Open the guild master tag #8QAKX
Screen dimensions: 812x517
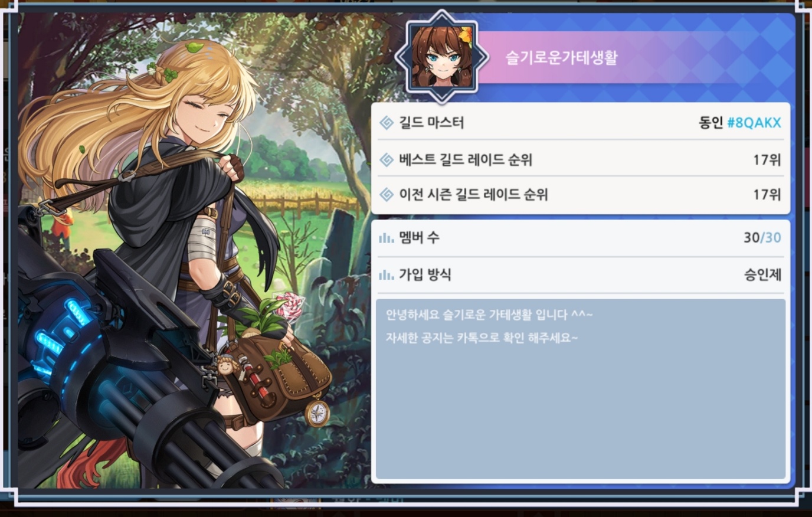coord(754,123)
